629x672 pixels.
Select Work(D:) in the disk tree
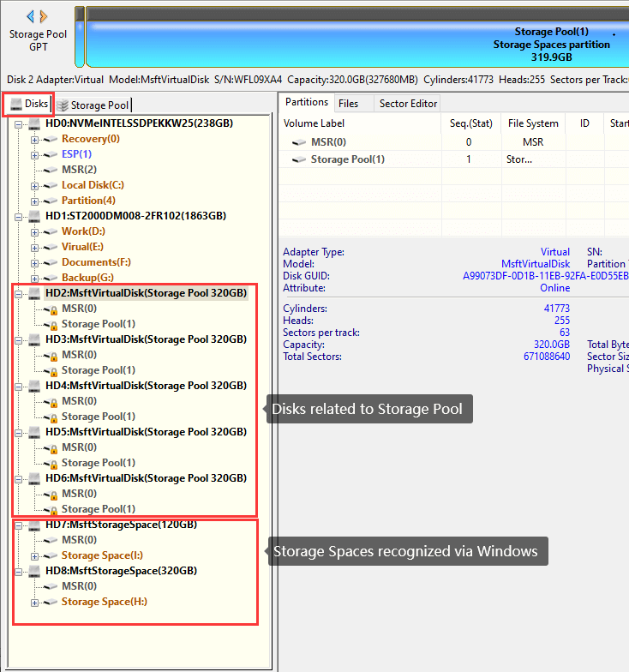[83, 231]
